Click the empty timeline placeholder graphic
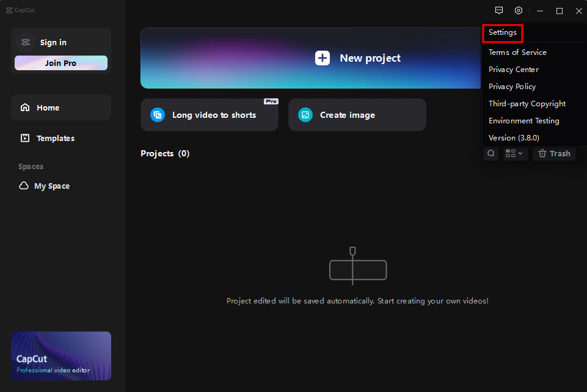 point(358,266)
